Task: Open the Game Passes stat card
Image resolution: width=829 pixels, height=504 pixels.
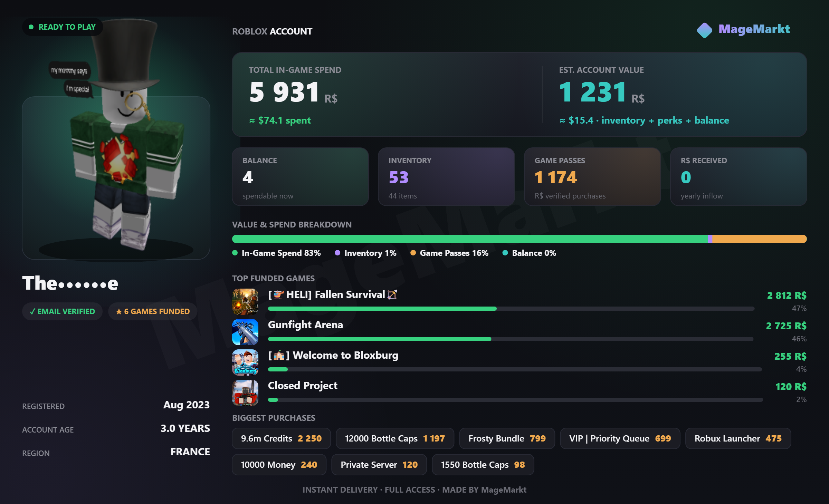Action: pos(593,177)
